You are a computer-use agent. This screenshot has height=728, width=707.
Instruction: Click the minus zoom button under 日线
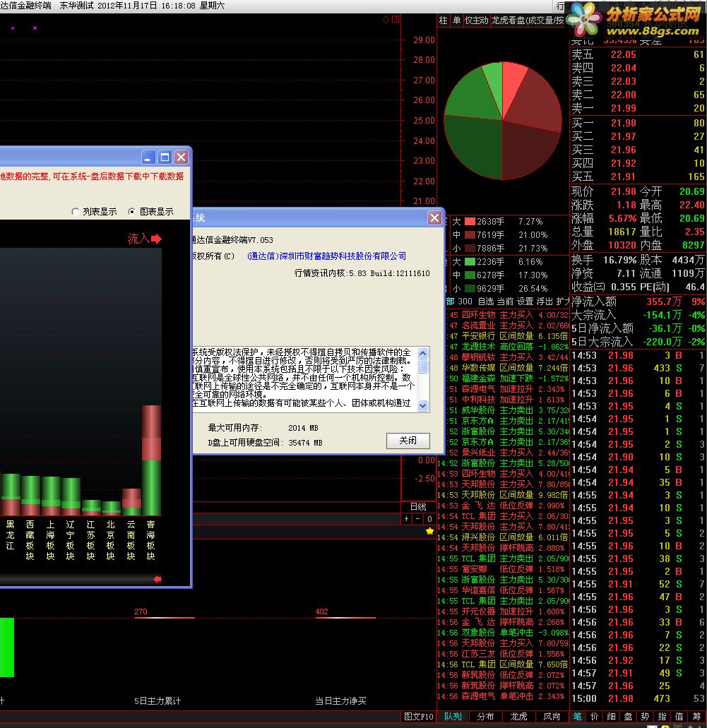417,518
